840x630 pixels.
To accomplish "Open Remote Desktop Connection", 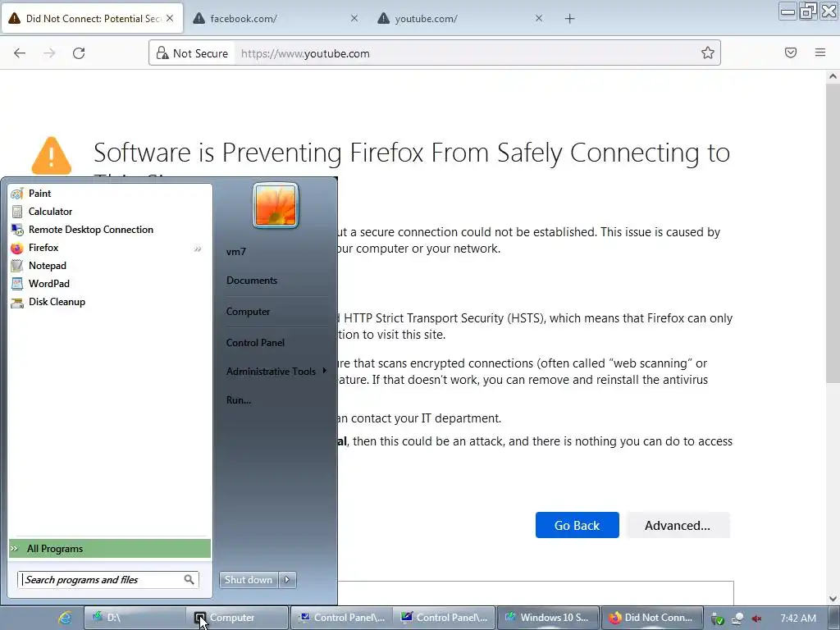I will coord(110,230).
